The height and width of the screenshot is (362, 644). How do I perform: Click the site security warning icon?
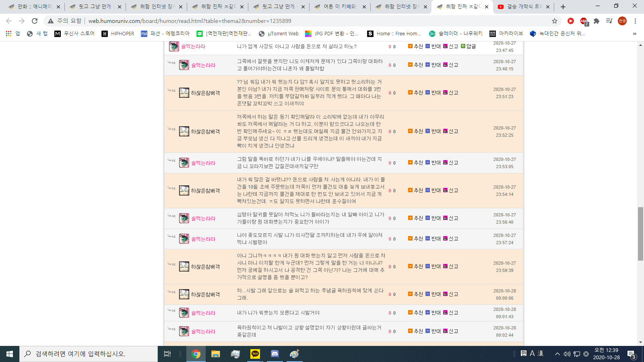(51, 21)
